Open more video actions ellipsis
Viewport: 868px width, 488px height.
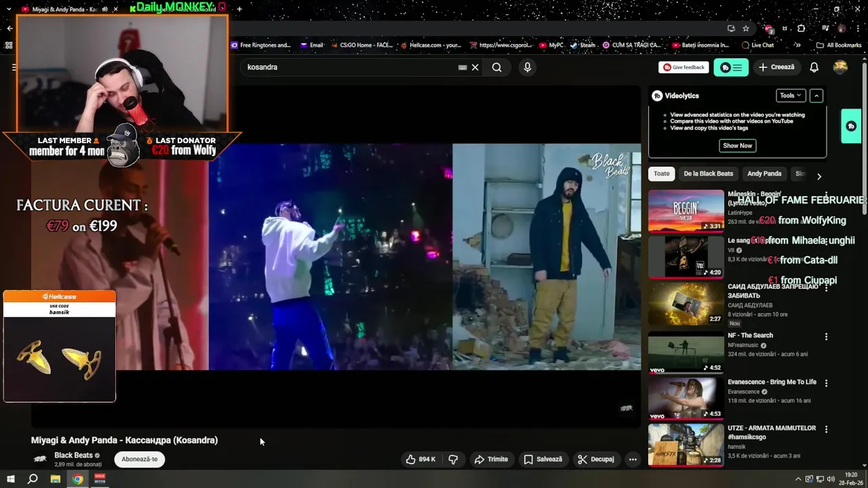[x=633, y=459]
